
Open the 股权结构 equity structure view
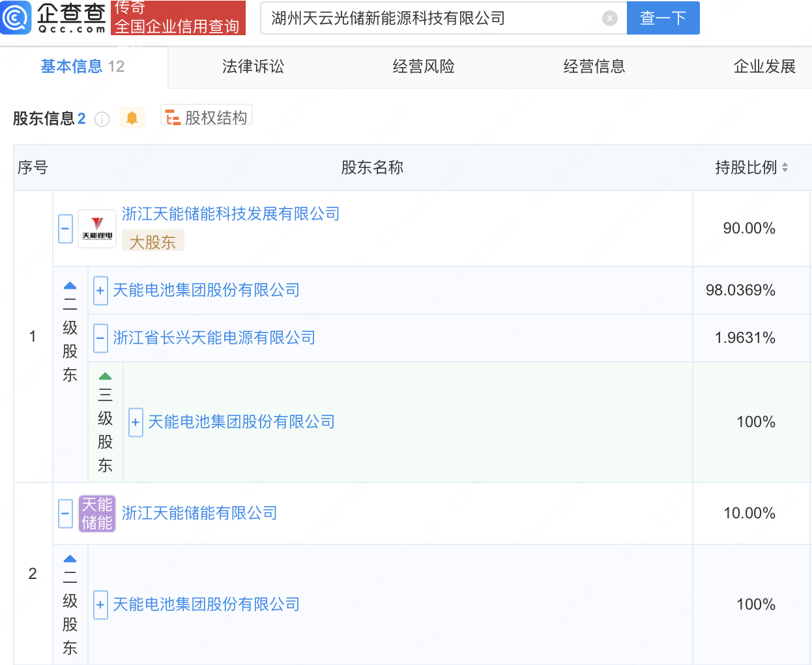tap(207, 117)
